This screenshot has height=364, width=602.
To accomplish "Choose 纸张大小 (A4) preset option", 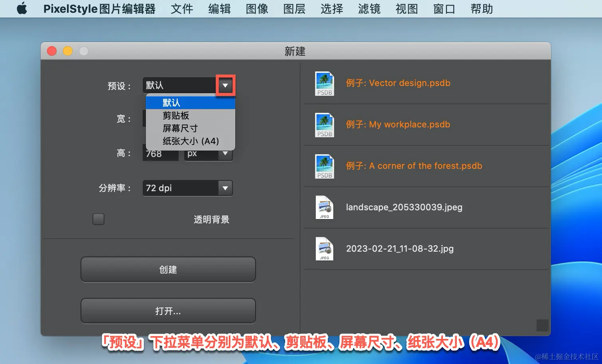I will point(191,141).
